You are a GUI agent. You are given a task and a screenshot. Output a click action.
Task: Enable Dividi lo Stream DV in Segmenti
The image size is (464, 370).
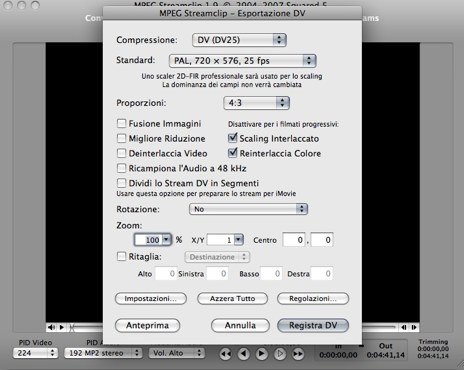pos(121,183)
